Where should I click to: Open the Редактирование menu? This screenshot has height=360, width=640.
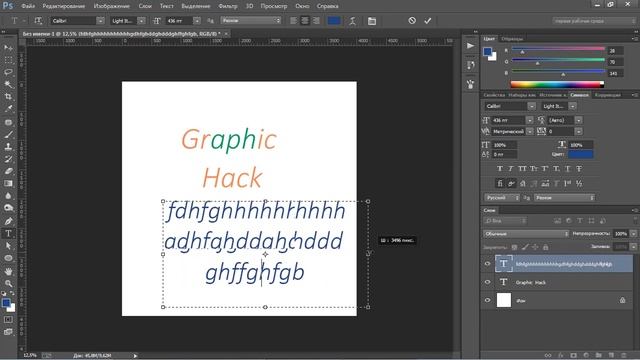pyautogui.click(x=64, y=6)
